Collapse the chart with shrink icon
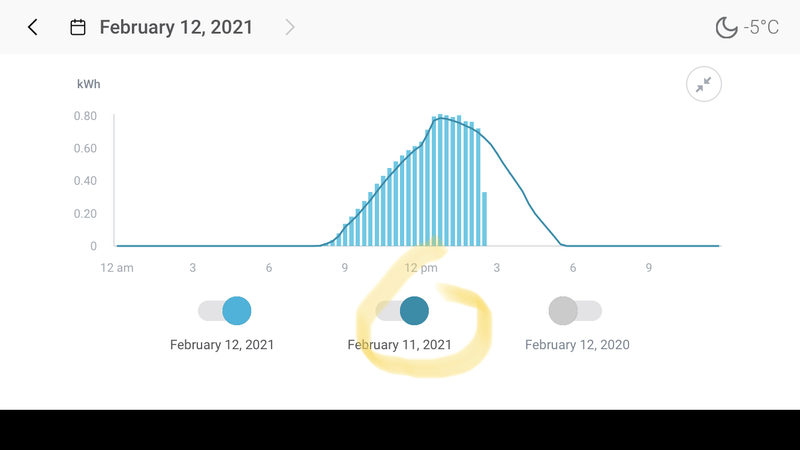 [704, 85]
